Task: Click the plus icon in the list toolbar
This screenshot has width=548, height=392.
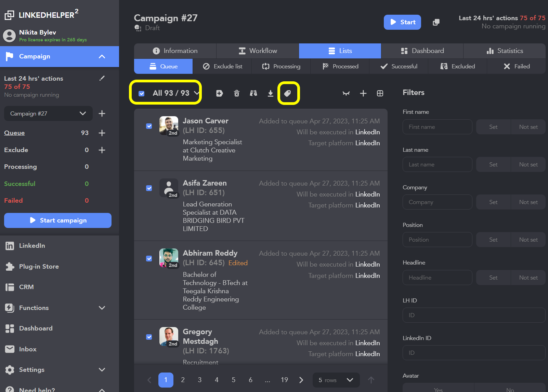Action: click(x=363, y=93)
